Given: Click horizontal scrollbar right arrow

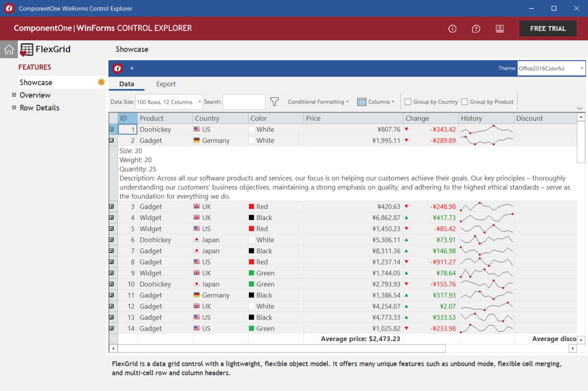Looking at the screenshot, I should click(x=572, y=348).
